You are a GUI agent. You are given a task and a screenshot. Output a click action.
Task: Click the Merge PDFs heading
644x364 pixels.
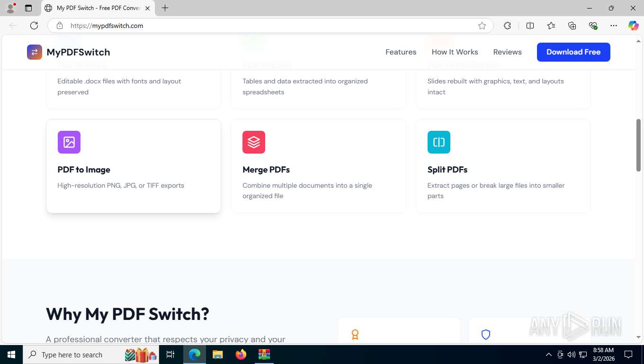pyautogui.click(x=266, y=170)
